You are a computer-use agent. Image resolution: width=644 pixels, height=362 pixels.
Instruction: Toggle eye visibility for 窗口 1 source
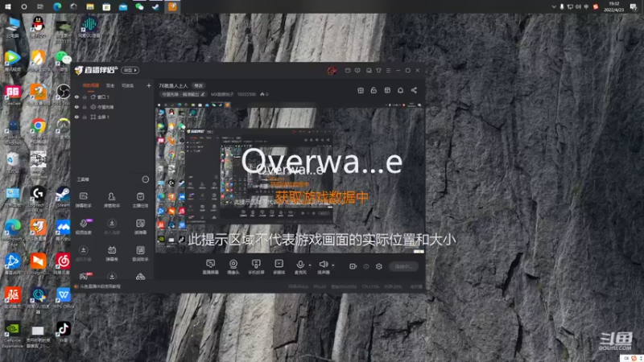click(76, 97)
